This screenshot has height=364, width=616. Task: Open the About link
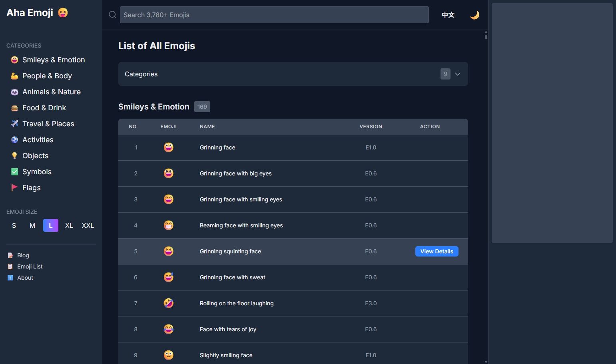point(25,278)
